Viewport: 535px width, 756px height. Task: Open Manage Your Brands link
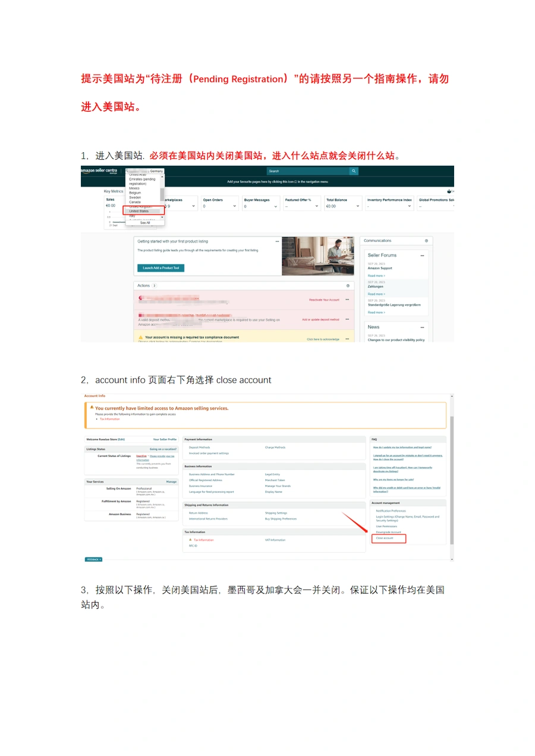[278, 486]
